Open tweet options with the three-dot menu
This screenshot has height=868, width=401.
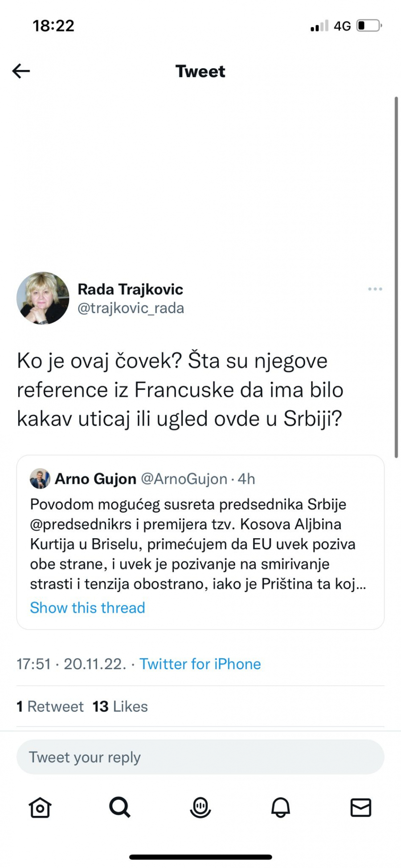pyautogui.click(x=375, y=289)
